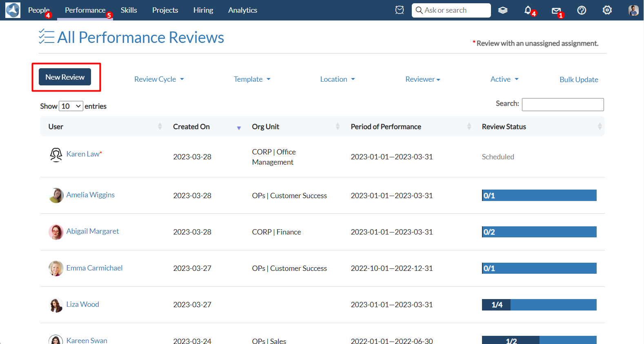Open the notifications bell icon
The height and width of the screenshot is (344, 644).
[x=528, y=10]
